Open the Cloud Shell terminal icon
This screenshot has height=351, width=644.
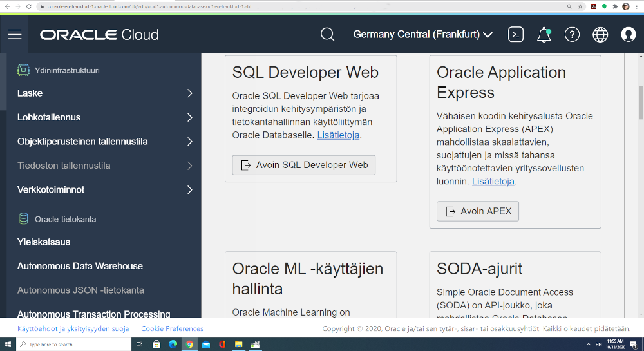click(x=515, y=35)
